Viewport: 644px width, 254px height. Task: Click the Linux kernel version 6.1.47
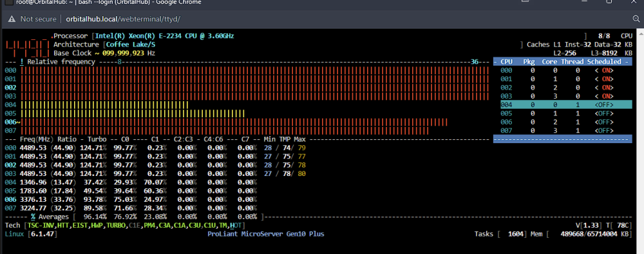click(43, 234)
